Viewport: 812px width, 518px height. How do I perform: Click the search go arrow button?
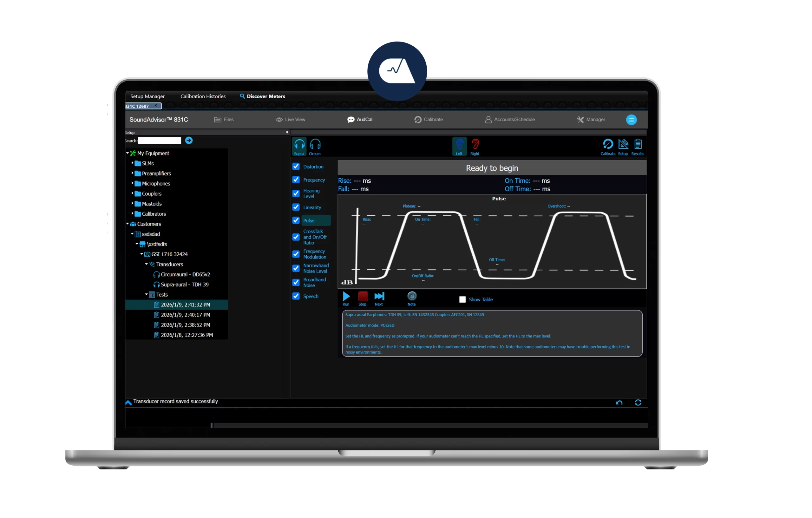[x=189, y=141]
